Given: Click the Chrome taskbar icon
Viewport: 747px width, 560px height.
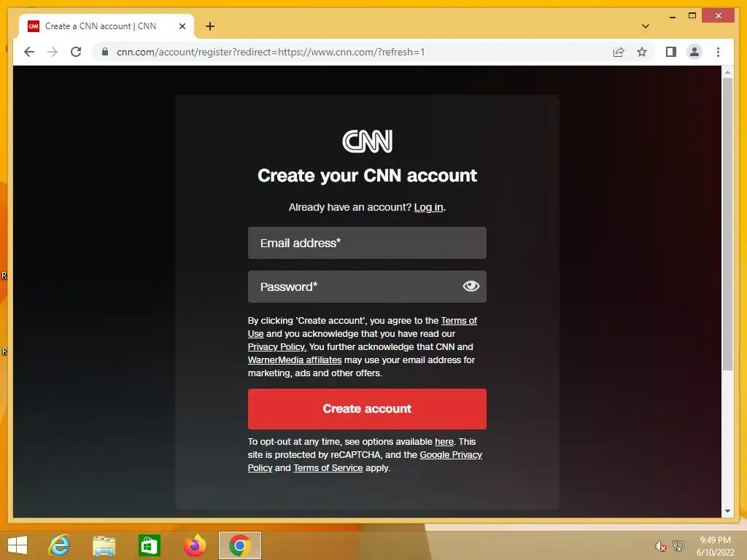Looking at the screenshot, I should (239, 545).
